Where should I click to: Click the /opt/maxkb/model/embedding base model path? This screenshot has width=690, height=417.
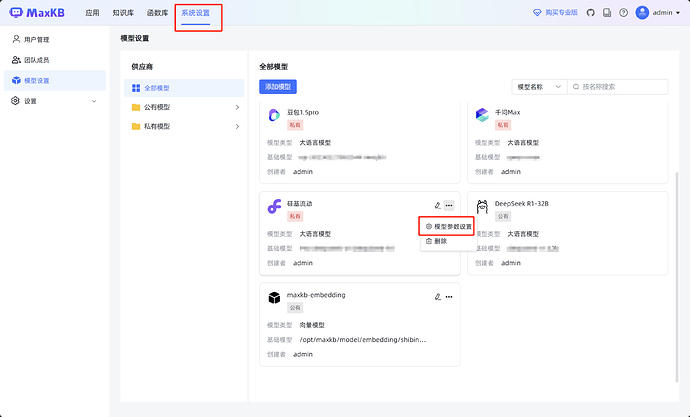[x=363, y=340]
